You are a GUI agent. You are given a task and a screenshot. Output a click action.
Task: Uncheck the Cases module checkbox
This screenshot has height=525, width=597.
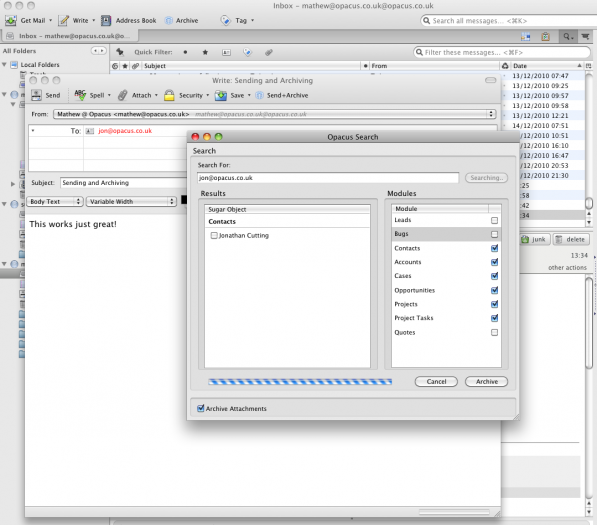(494, 276)
